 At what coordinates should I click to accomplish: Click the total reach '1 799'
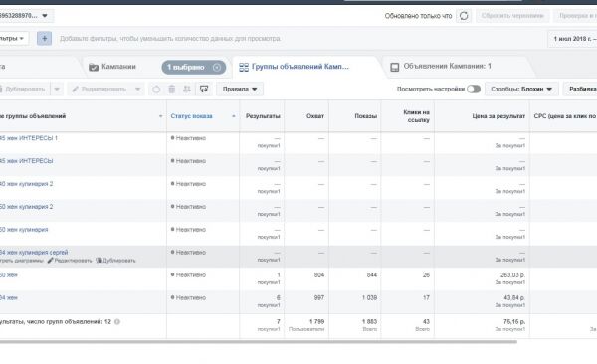point(316,322)
